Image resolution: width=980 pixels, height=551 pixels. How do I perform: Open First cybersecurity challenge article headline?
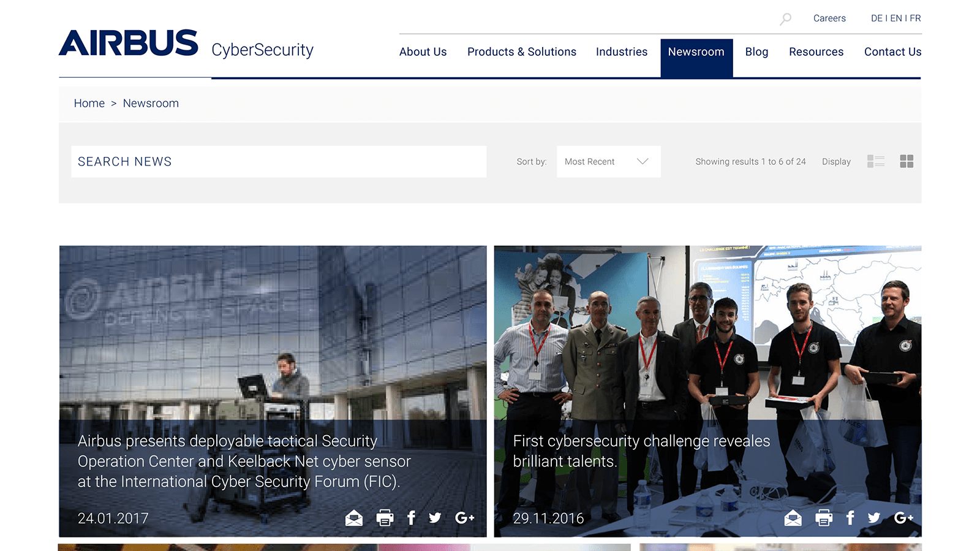pyautogui.click(x=641, y=451)
